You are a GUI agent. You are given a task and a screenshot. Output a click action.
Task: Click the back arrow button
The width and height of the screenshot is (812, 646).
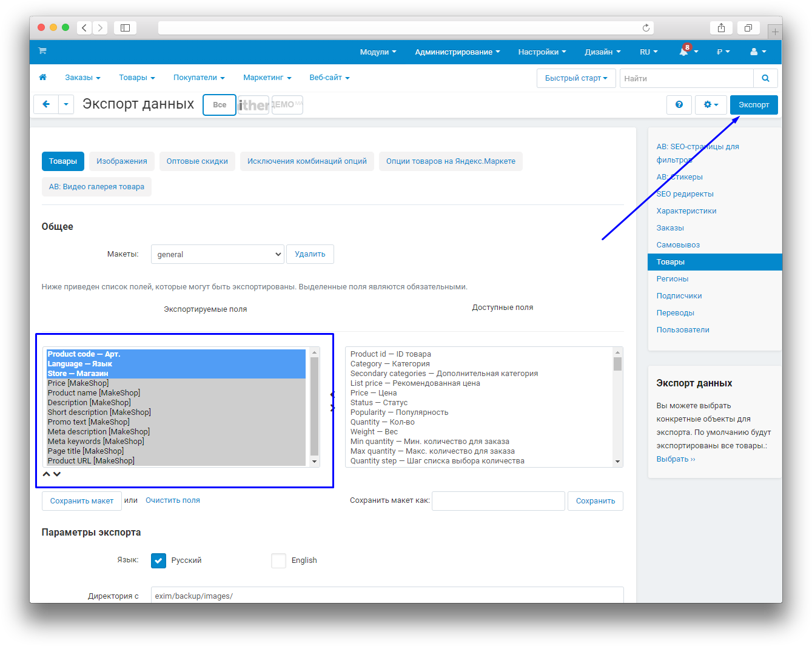pyautogui.click(x=46, y=104)
